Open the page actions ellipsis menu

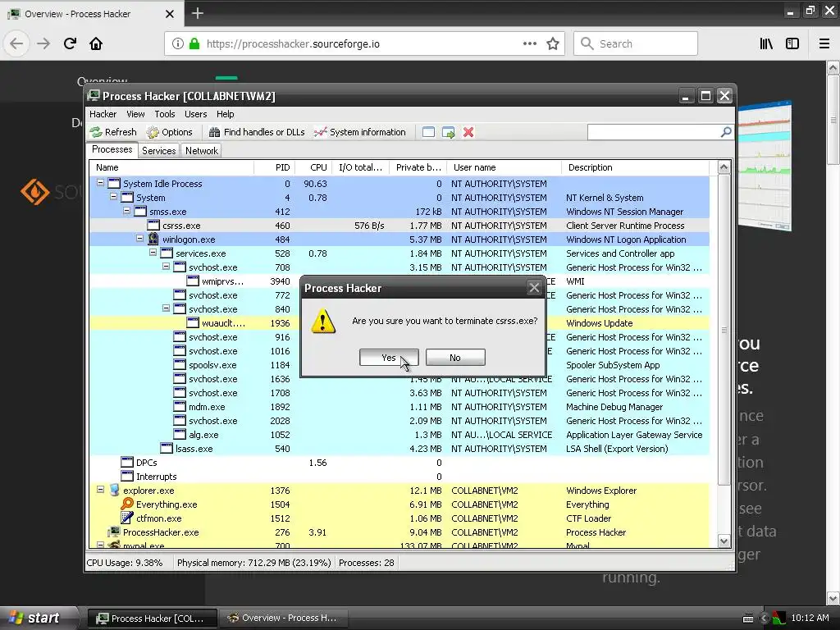pyautogui.click(x=529, y=43)
